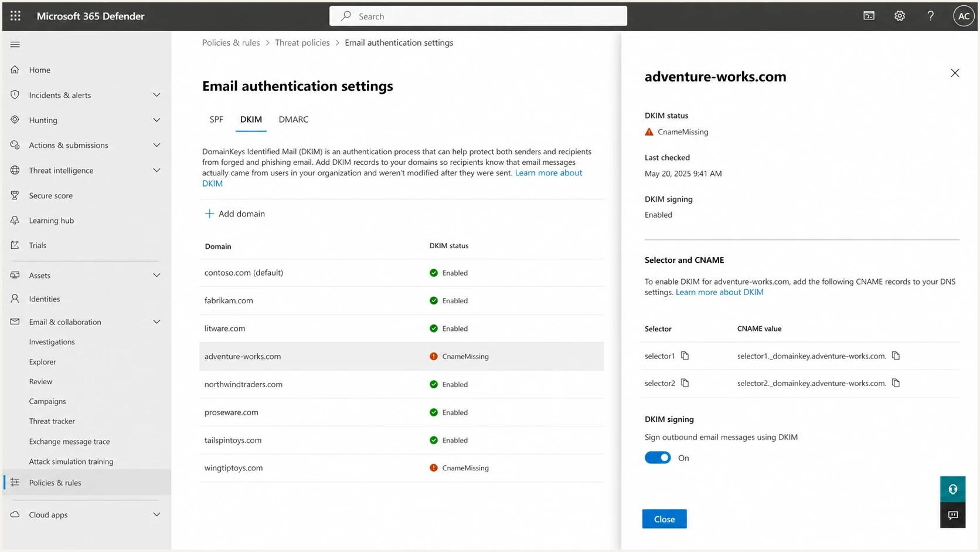The height and width of the screenshot is (552, 980).
Task: Copy the selector1 name
Action: click(x=685, y=356)
